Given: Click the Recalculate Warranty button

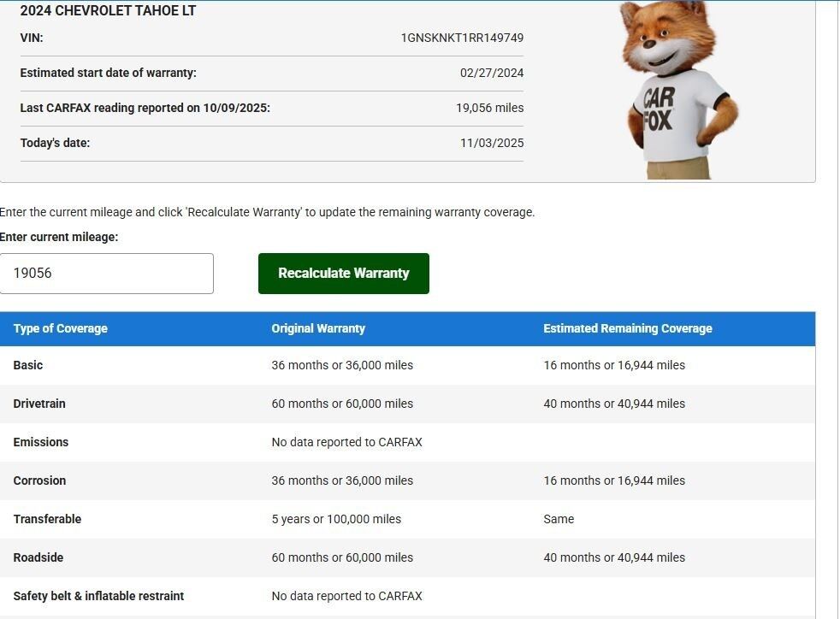Looking at the screenshot, I should (343, 274).
